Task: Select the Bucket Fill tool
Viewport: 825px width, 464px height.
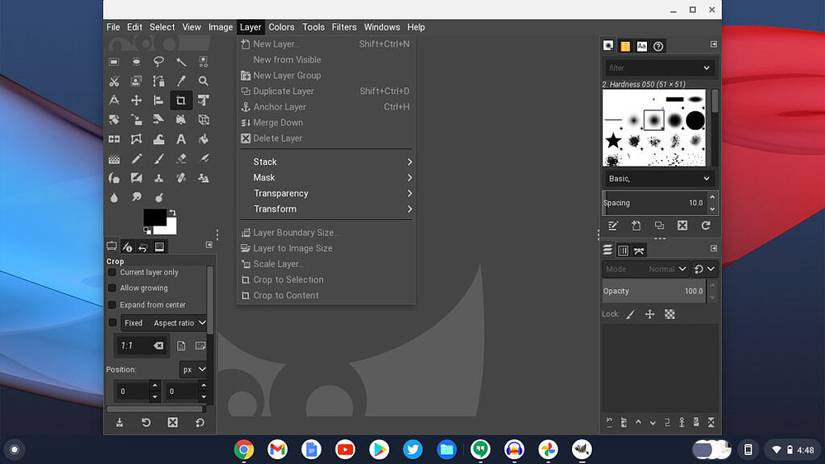Action: pyautogui.click(x=203, y=139)
